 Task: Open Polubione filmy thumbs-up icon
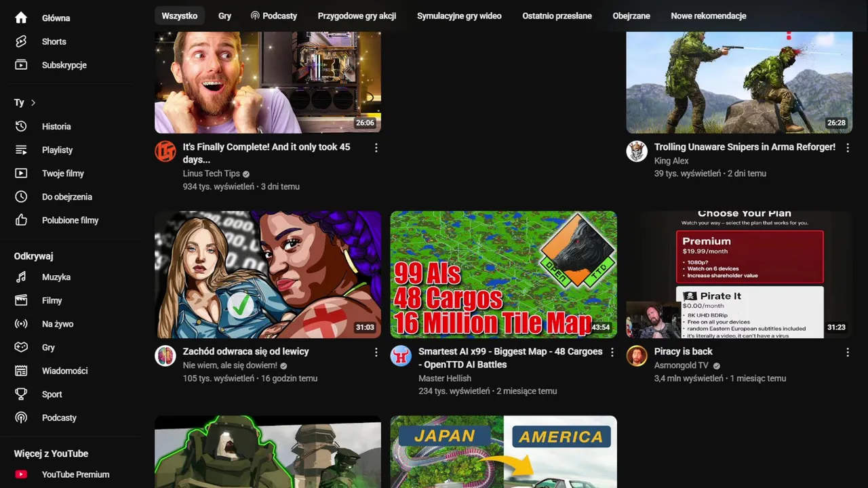coord(21,220)
